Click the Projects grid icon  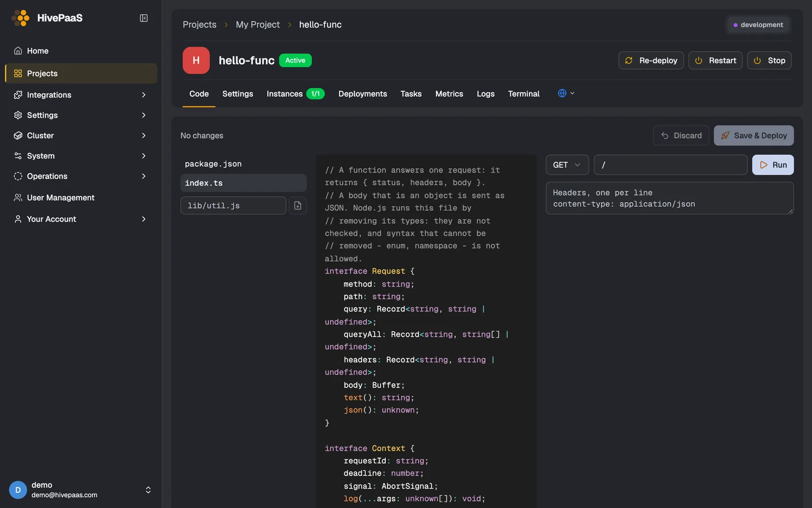click(x=18, y=73)
